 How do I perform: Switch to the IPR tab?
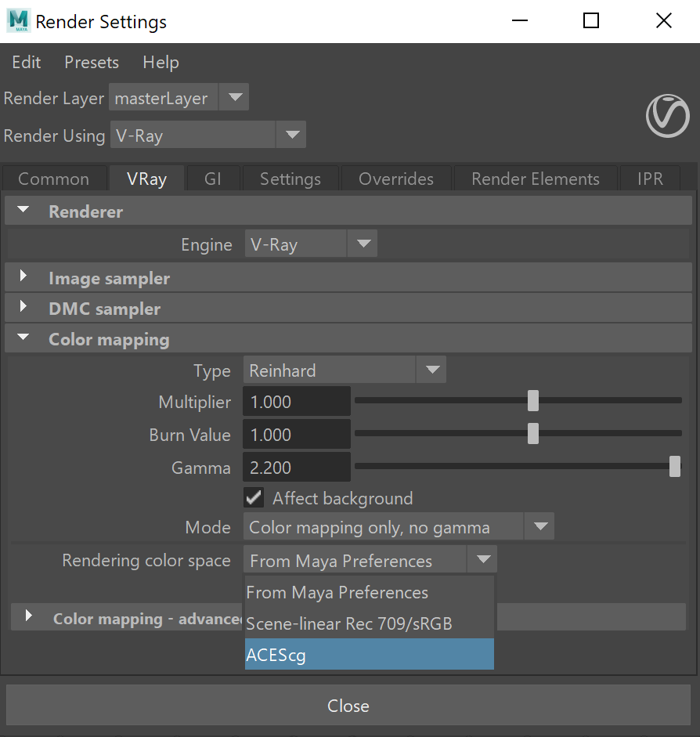click(650, 179)
